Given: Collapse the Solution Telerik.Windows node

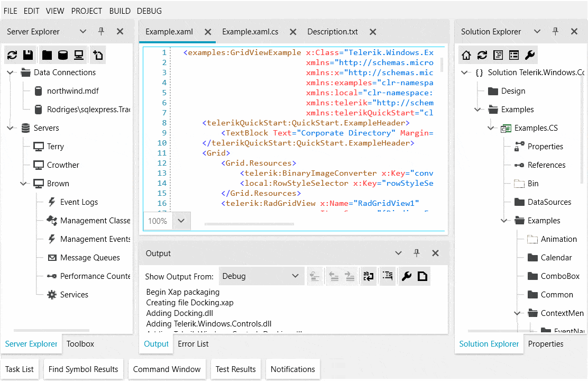Looking at the screenshot, I should (x=465, y=72).
